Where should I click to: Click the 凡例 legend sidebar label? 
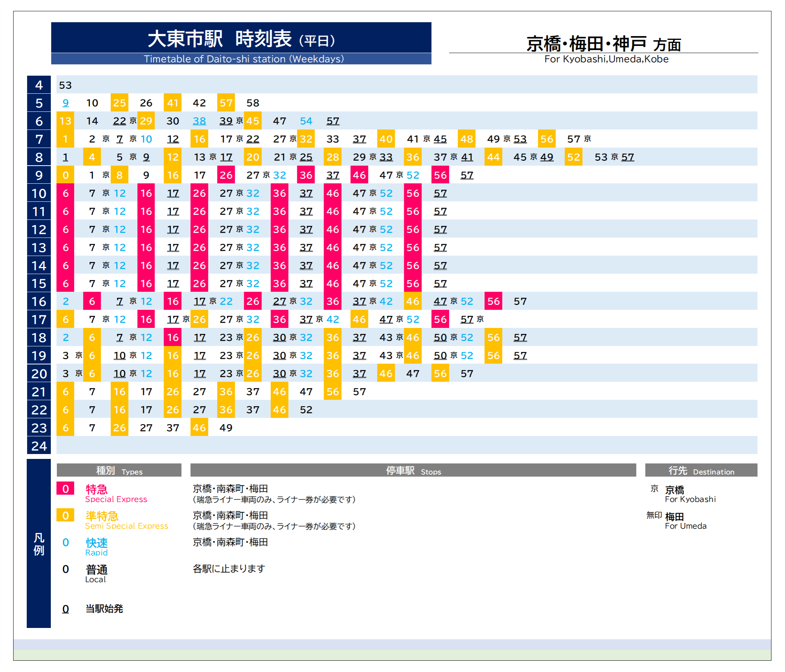[39, 544]
